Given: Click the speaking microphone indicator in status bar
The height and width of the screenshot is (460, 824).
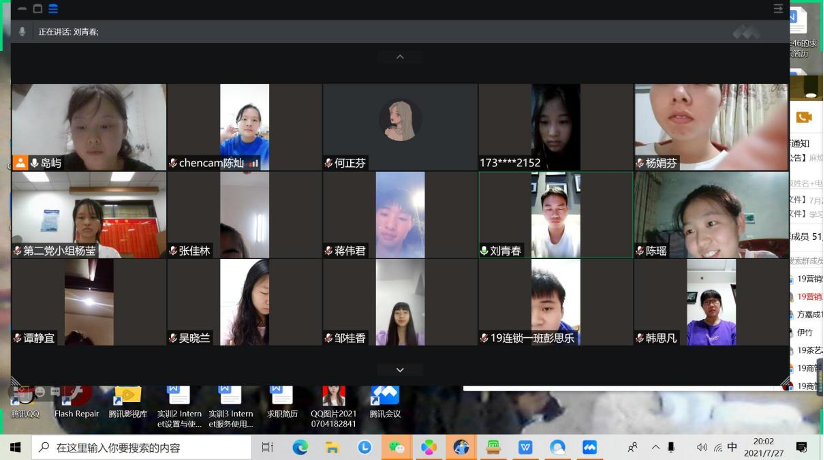Looking at the screenshot, I should click(x=22, y=32).
